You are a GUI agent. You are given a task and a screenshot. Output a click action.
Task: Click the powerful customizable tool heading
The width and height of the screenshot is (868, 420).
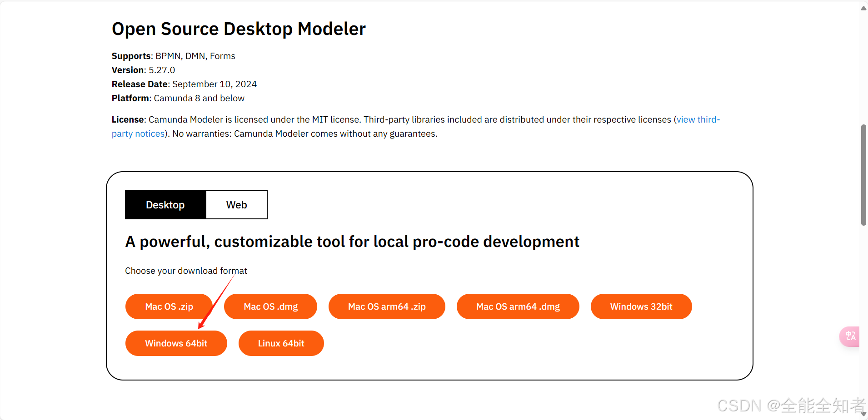click(x=352, y=242)
